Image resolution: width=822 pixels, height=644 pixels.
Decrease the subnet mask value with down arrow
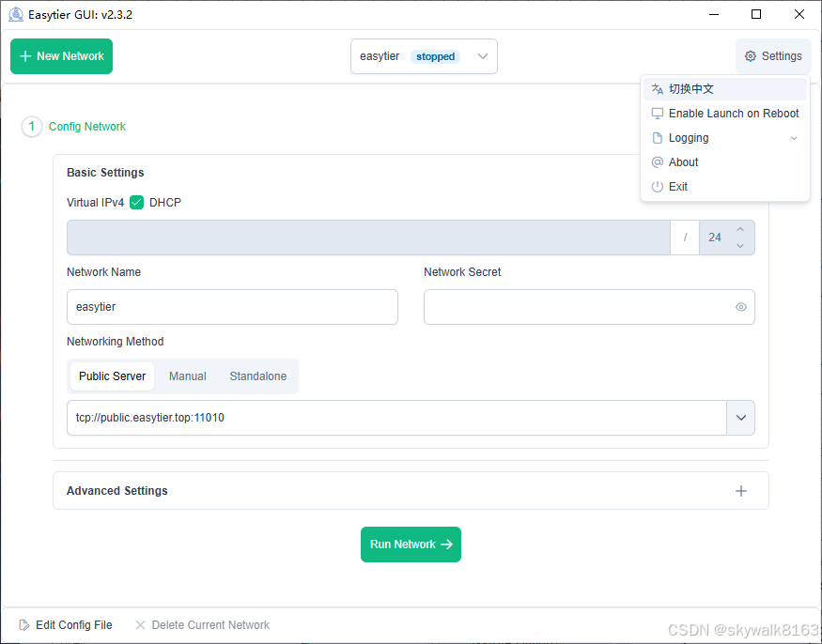739,246
